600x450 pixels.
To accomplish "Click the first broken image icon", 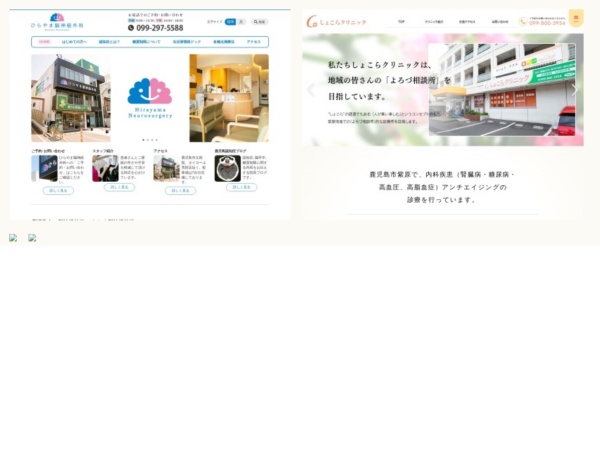I will pos(13,238).
